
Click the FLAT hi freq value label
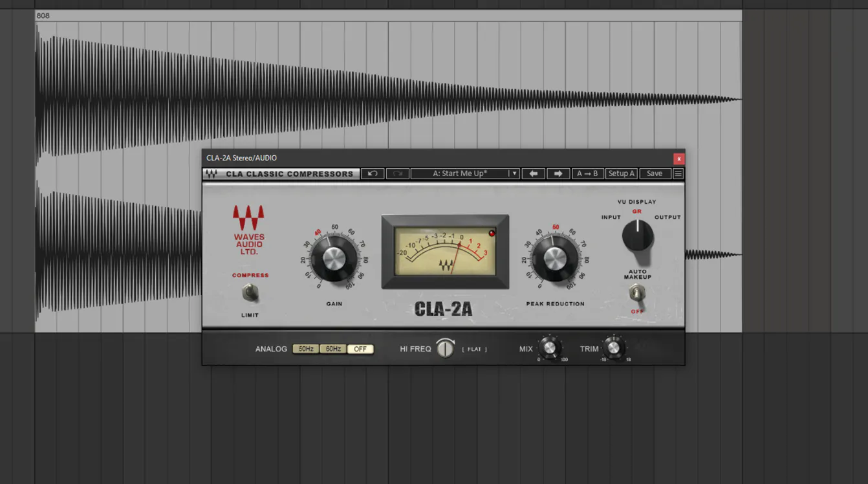(x=475, y=349)
